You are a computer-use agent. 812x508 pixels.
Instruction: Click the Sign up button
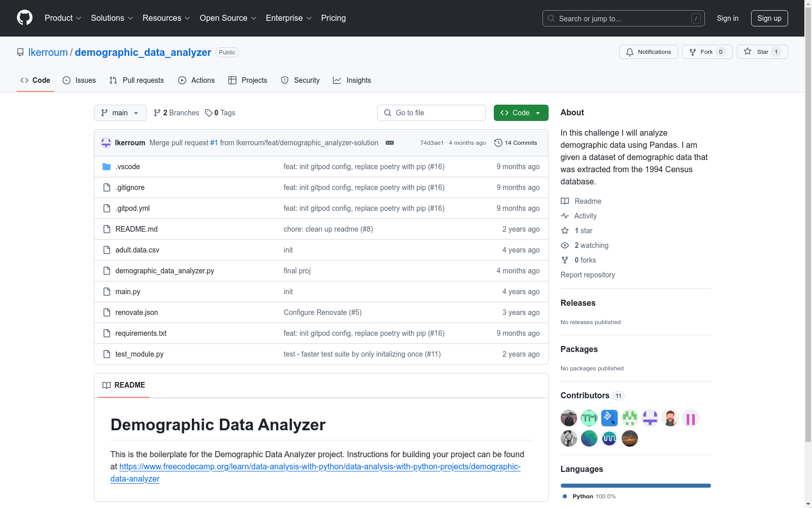[x=769, y=18]
